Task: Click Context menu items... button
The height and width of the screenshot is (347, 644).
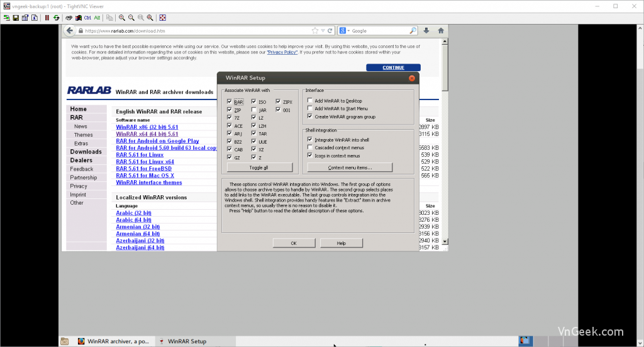Action: coord(350,168)
